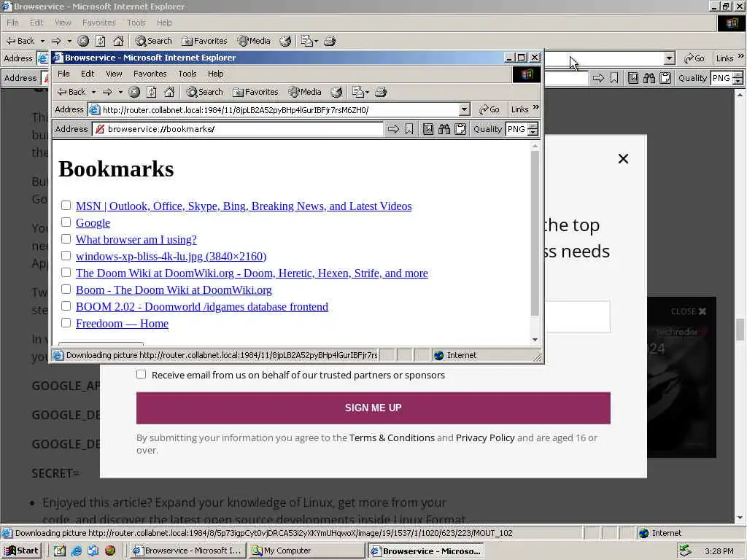
Task: Click clipboard icon in front Browservice bar
Action: 460,129
